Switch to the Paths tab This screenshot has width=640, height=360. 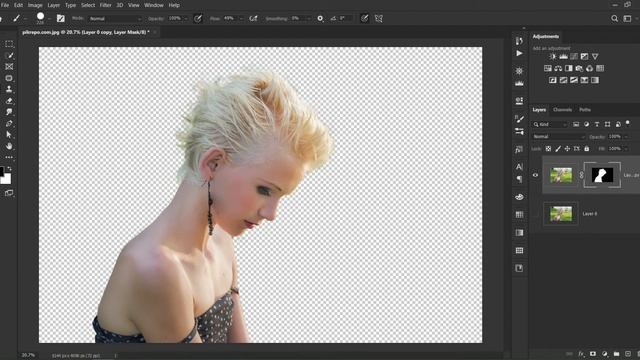coord(584,110)
